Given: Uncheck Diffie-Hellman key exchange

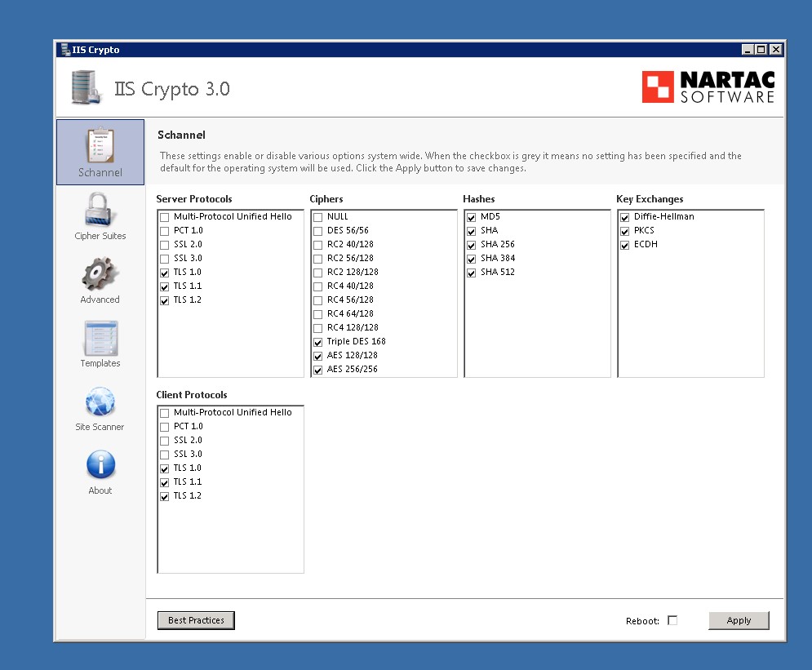Looking at the screenshot, I should click(x=625, y=217).
